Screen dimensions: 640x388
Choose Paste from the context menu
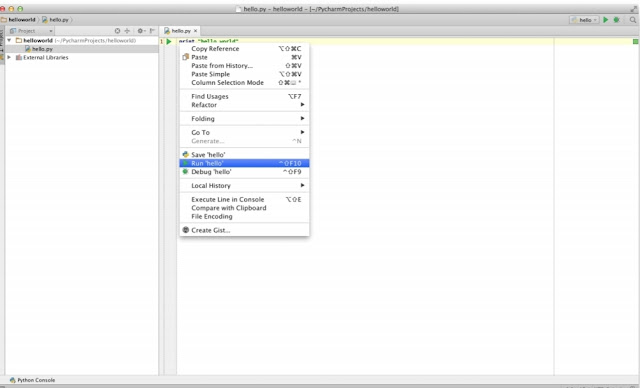point(244,57)
